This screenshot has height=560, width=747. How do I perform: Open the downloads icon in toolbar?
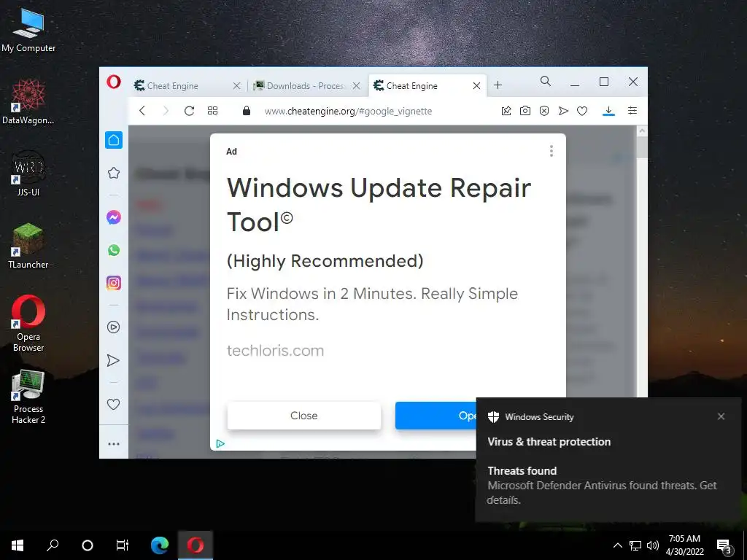(x=608, y=111)
